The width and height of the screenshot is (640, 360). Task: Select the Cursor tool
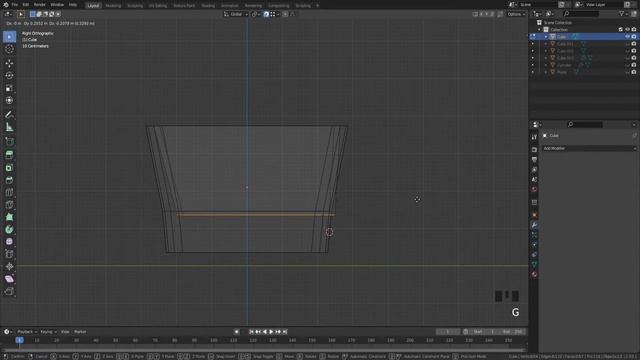point(9,49)
